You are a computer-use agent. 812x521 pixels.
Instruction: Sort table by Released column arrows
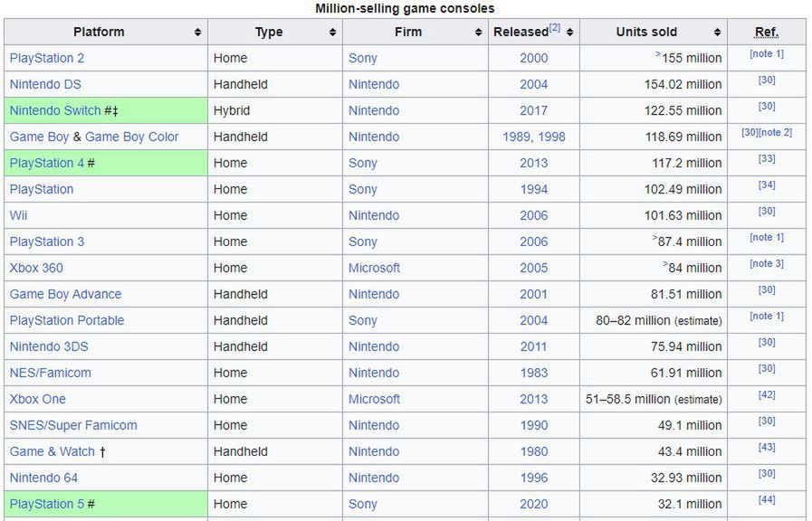570,32
